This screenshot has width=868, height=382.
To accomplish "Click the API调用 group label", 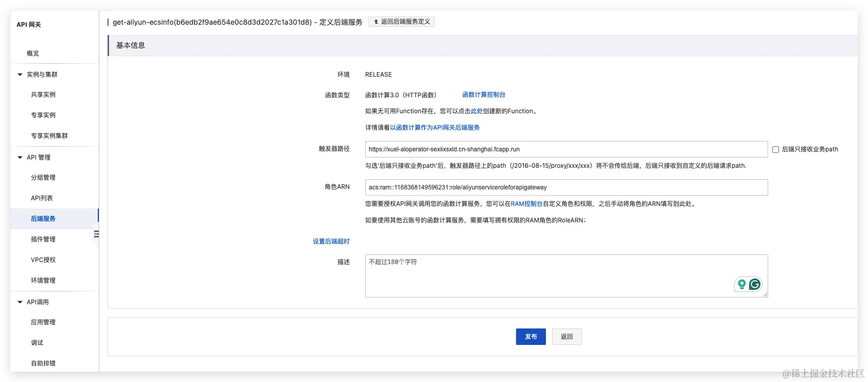I will click(38, 302).
